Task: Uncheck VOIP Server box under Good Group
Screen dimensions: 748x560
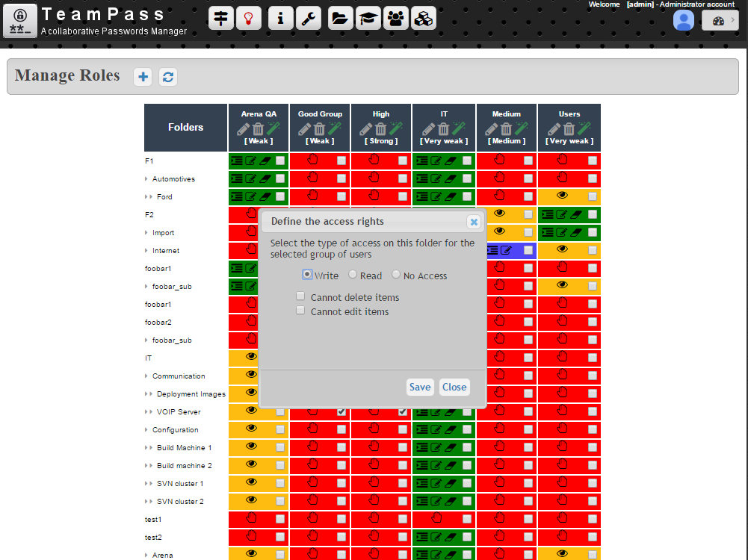Action: coord(341,411)
